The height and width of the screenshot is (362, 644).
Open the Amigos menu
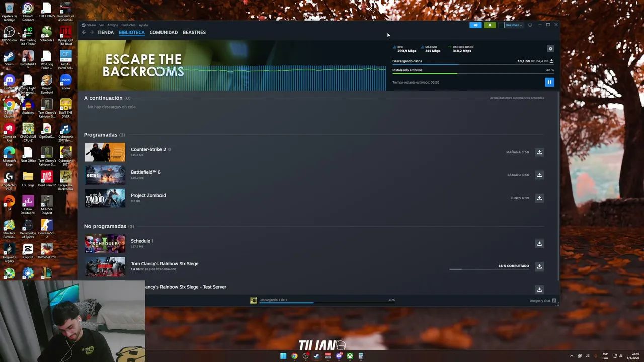pos(113,25)
